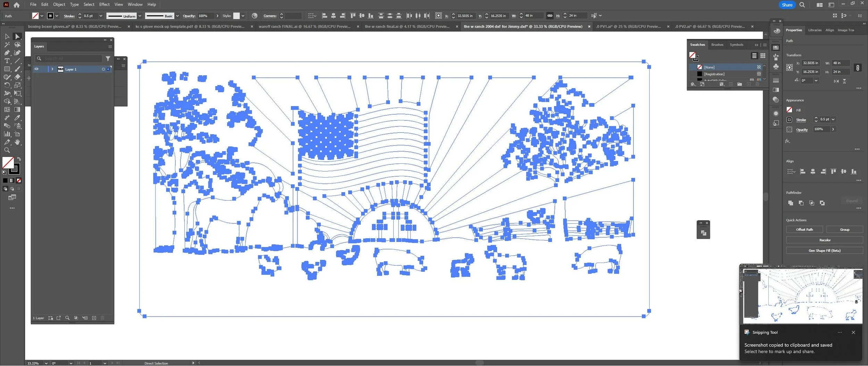The width and height of the screenshot is (868, 366).
Task: Toggle Layer 1 target circle
Action: coord(103,69)
